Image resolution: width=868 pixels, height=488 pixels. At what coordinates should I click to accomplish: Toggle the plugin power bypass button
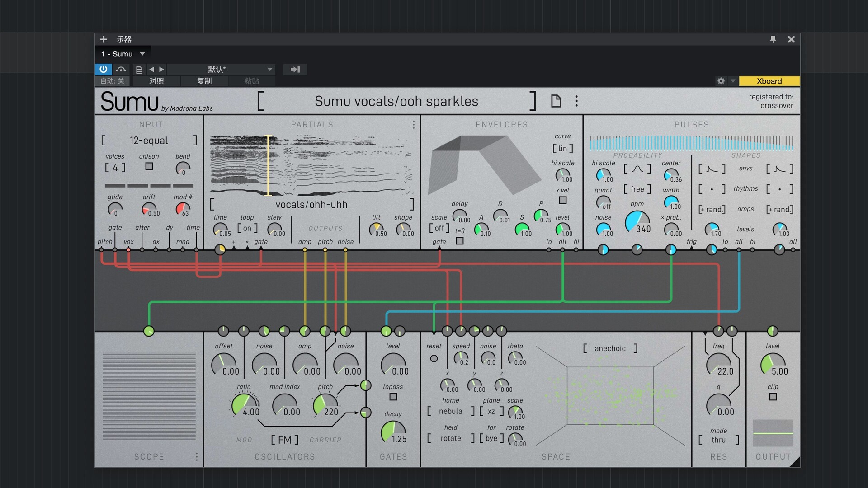pos(103,69)
